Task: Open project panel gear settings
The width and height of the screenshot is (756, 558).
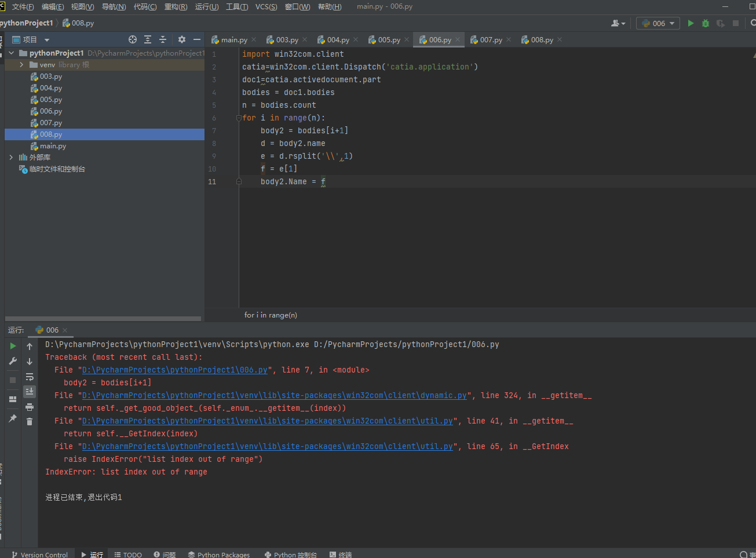Action: [x=182, y=39]
